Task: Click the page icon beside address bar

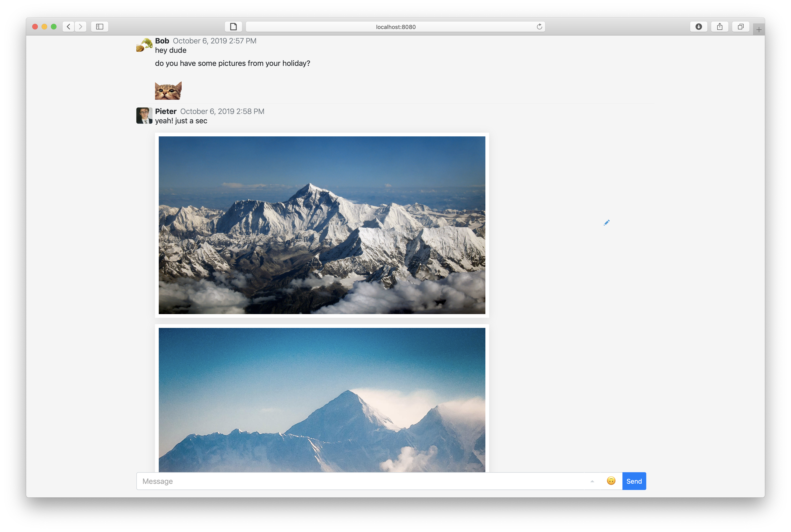Action: [233, 26]
